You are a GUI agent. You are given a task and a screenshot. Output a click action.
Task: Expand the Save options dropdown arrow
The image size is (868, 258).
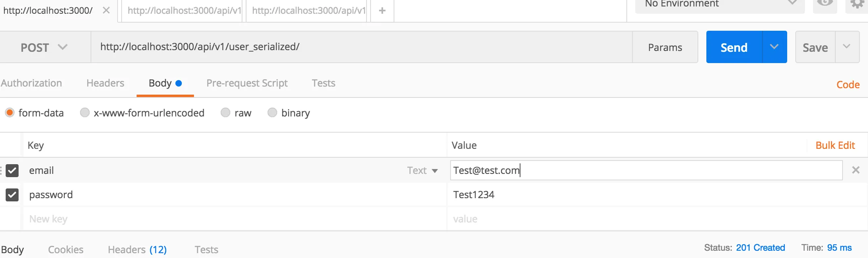(x=847, y=47)
